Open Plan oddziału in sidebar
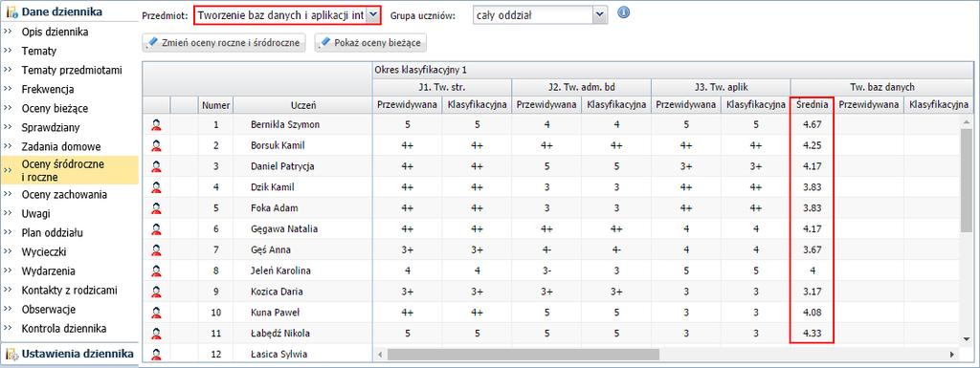The width and height of the screenshot is (980, 368). pyautogui.click(x=53, y=232)
